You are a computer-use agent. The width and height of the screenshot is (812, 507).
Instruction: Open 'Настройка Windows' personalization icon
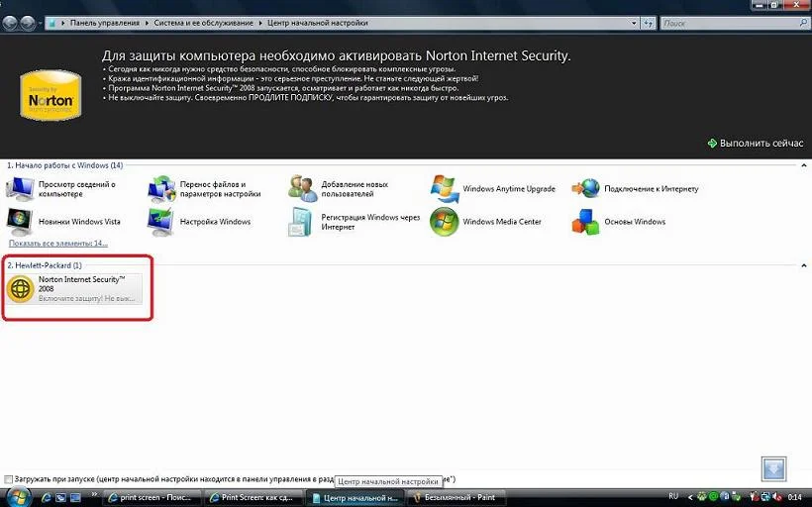[161, 222]
